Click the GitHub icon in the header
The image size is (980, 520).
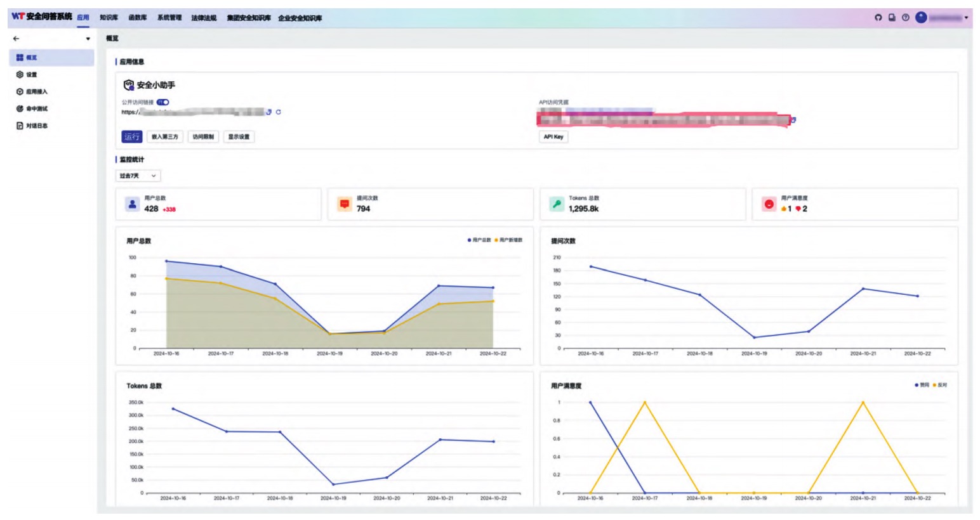878,18
